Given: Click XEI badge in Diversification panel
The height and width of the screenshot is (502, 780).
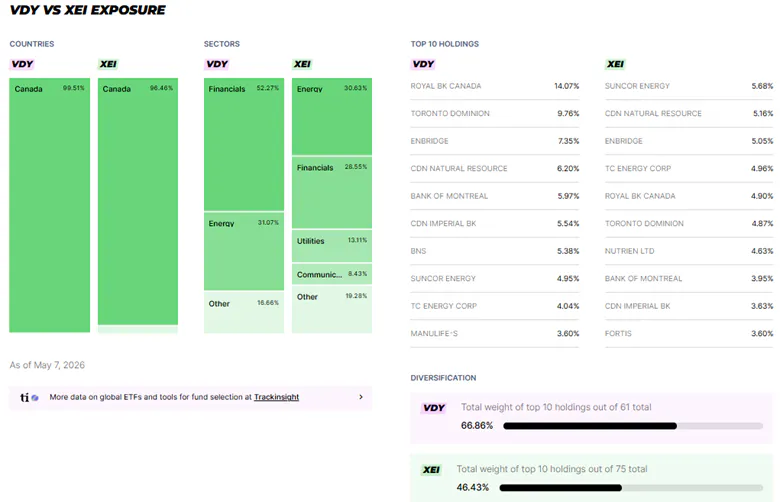Looking at the screenshot, I should click(431, 470).
